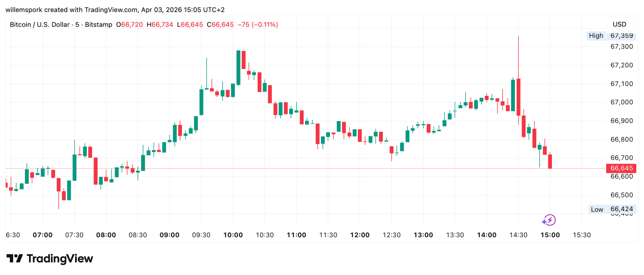Screen dimensions: 644x275
Task: Click the 67,359 high price value
Action: 622,36
